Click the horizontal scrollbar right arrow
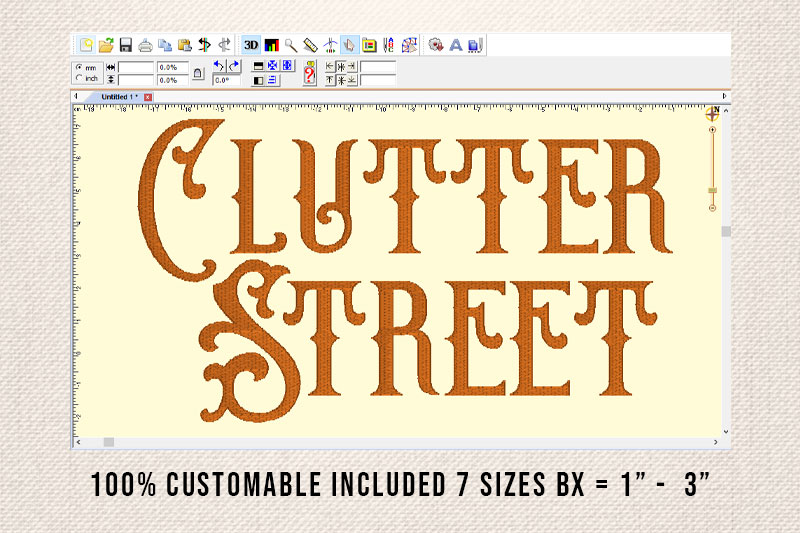The width and height of the screenshot is (800, 533). (716, 442)
